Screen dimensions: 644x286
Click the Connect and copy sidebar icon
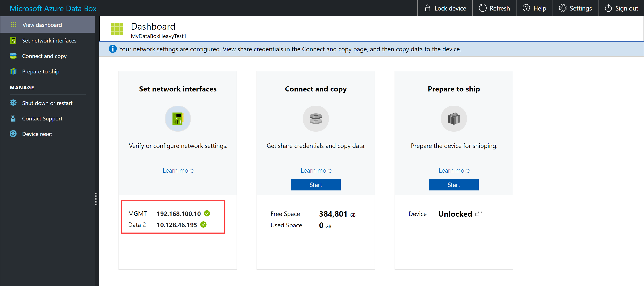(13, 56)
